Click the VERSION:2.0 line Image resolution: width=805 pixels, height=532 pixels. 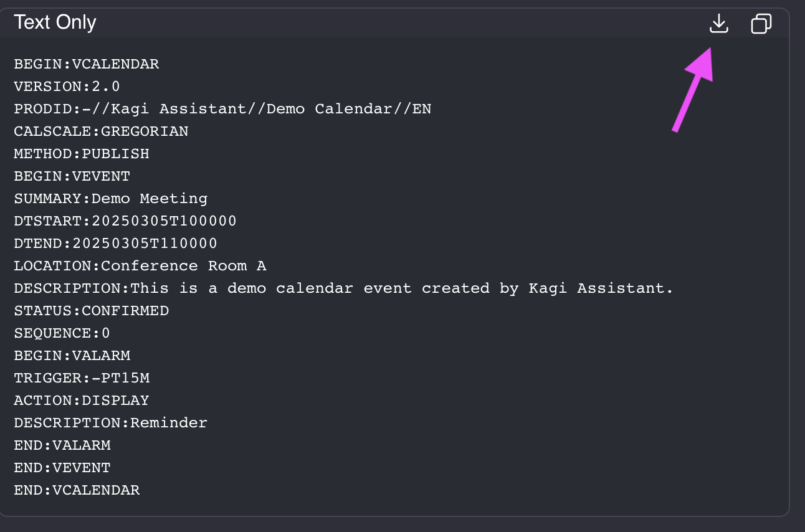[67, 87]
